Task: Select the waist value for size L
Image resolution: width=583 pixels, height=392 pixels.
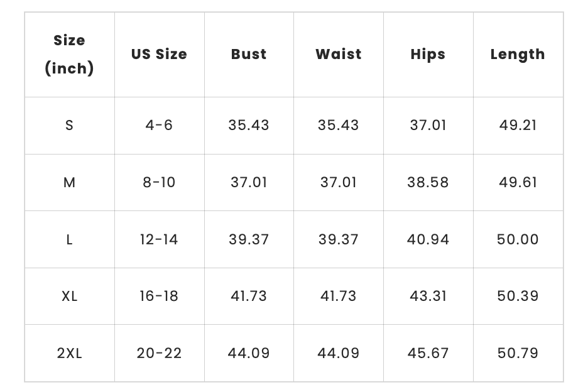Action: (339, 239)
